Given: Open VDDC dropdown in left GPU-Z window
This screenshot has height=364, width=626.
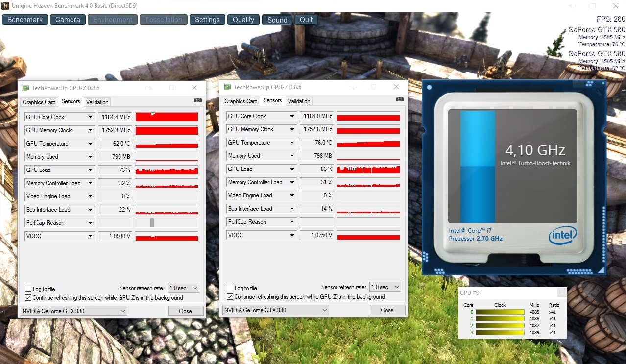Looking at the screenshot, I should [91, 236].
